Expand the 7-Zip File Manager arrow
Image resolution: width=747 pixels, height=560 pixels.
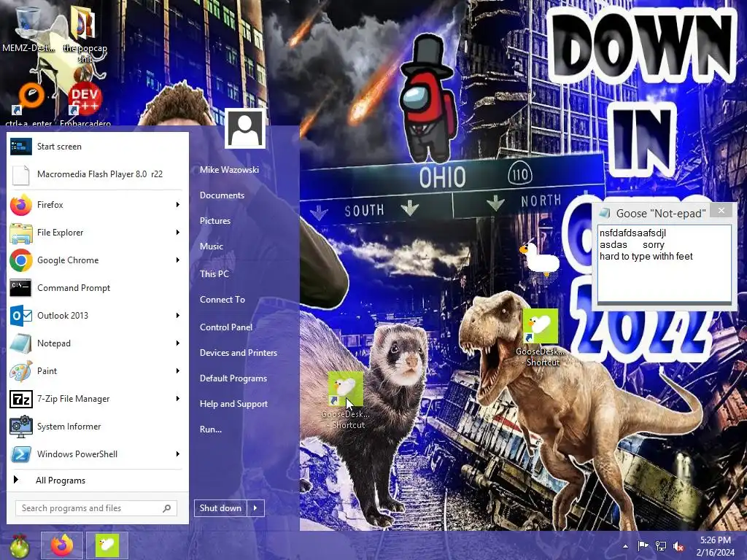point(178,399)
